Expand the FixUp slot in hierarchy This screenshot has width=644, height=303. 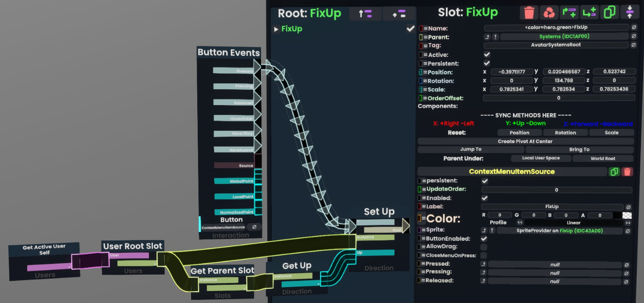276,29
